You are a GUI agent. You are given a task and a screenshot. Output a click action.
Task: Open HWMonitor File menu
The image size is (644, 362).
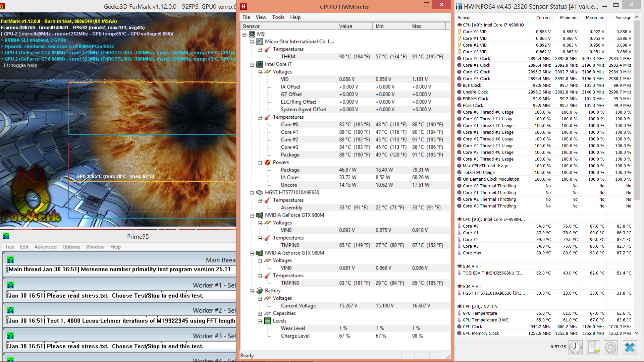pos(246,17)
